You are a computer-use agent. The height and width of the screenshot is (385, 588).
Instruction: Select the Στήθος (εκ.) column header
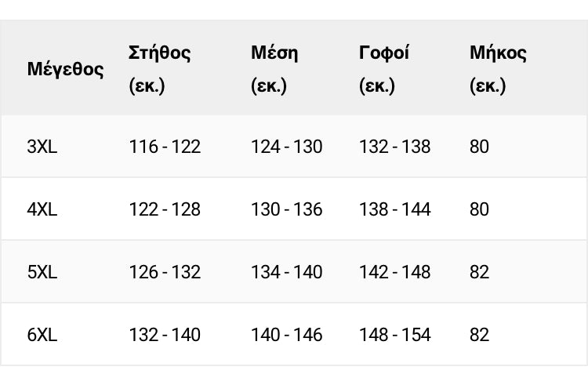(x=159, y=69)
